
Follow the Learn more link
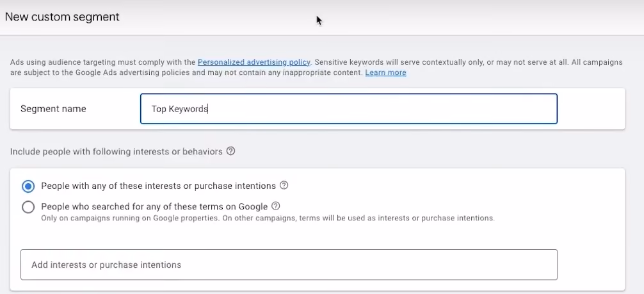pyautogui.click(x=385, y=73)
